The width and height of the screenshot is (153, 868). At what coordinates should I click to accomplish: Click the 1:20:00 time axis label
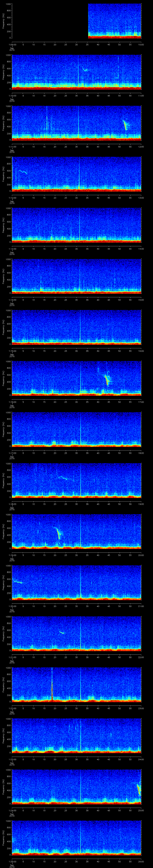[12, 606]
